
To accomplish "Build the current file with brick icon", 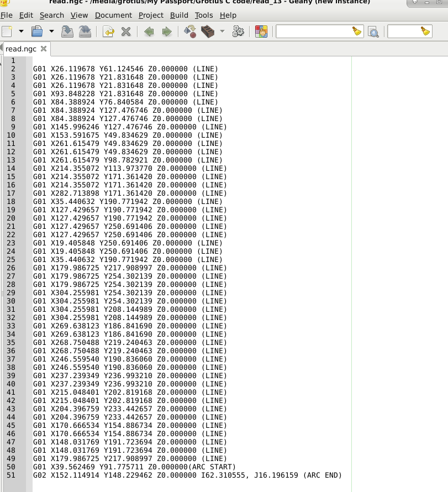I will click(208, 32).
